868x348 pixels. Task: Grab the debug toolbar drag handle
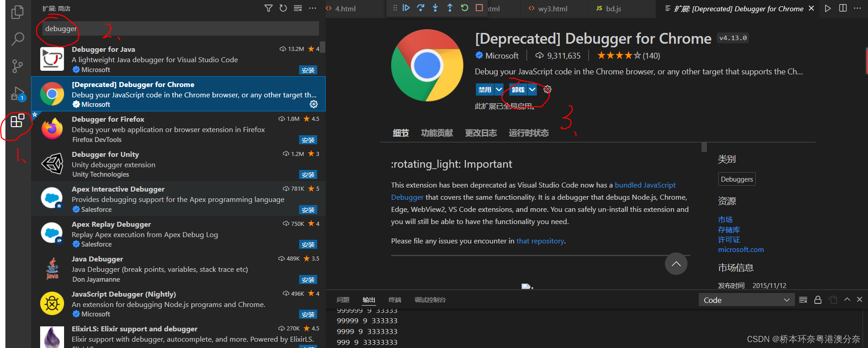(x=395, y=8)
